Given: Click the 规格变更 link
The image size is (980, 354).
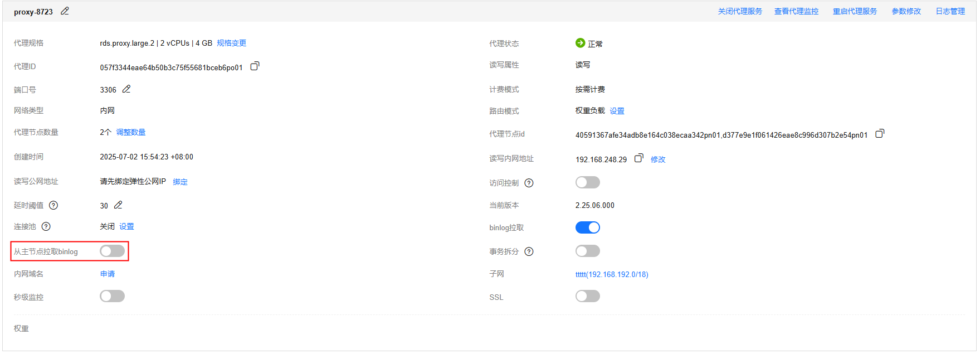Looking at the screenshot, I should click(231, 43).
